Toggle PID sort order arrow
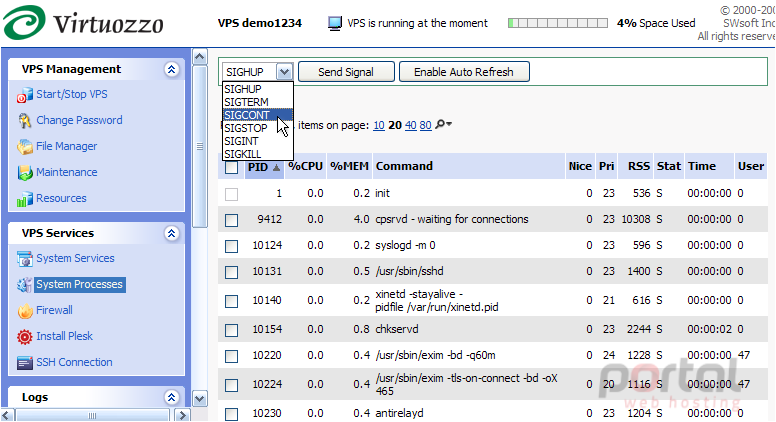Viewport: 776px width, 422px height. [276, 168]
